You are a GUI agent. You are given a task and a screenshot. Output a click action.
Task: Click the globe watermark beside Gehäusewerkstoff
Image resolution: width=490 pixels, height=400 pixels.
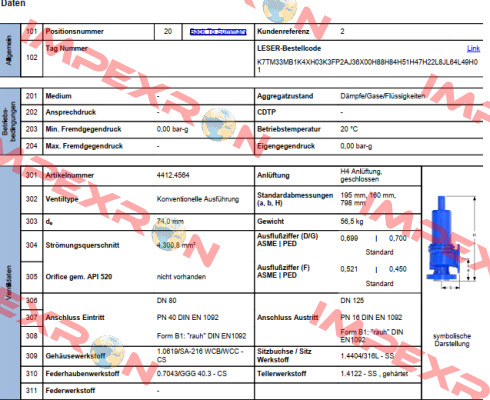[x=107, y=352]
